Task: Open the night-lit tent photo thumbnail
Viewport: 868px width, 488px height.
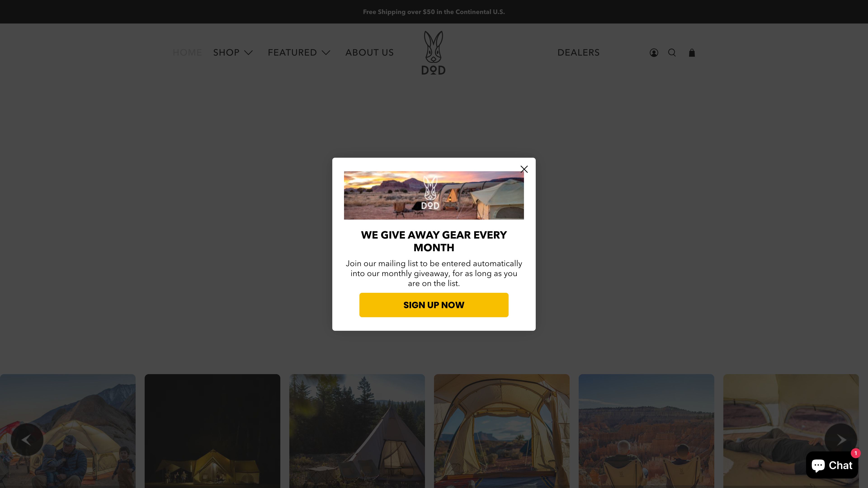Action: (212, 431)
